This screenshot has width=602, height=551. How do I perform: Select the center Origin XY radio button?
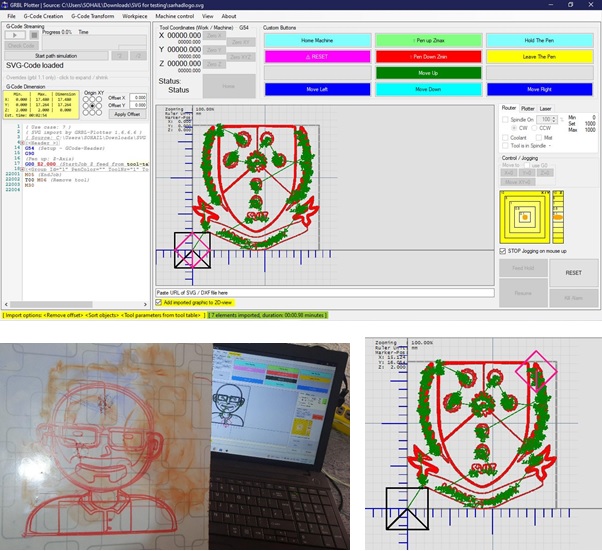93,106
